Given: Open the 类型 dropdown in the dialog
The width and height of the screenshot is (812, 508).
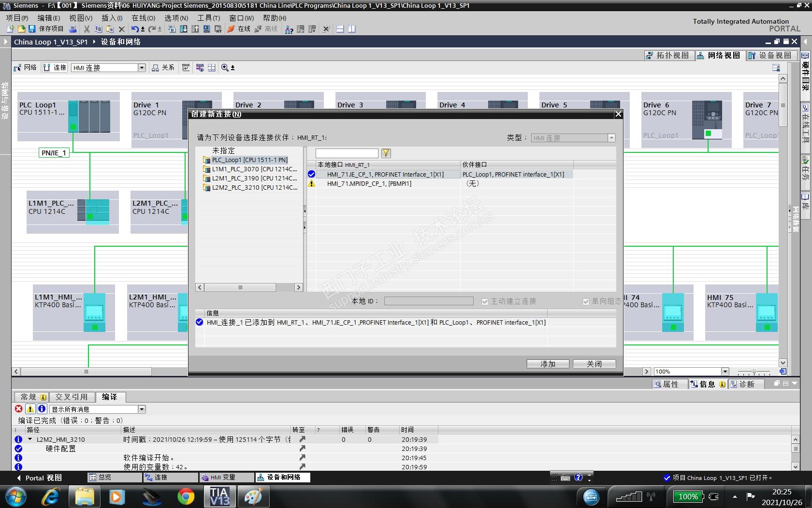Looking at the screenshot, I should pos(611,138).
